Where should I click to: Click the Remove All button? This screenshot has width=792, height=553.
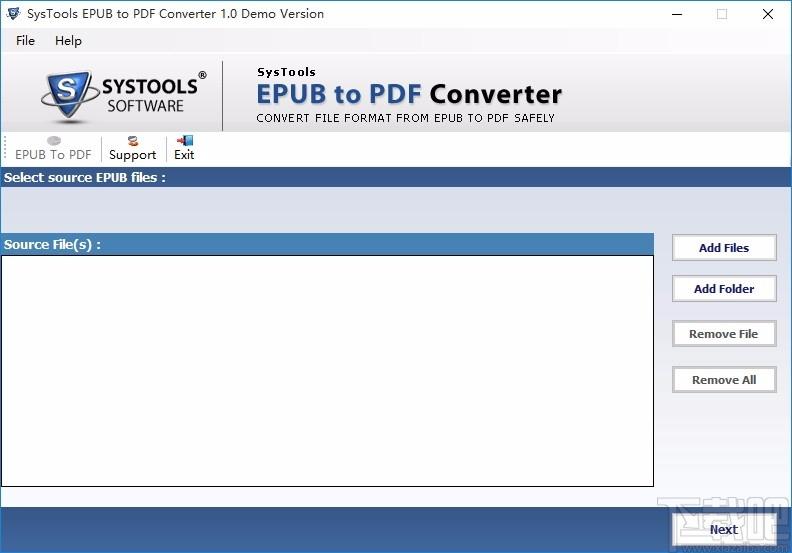point(724,380)
